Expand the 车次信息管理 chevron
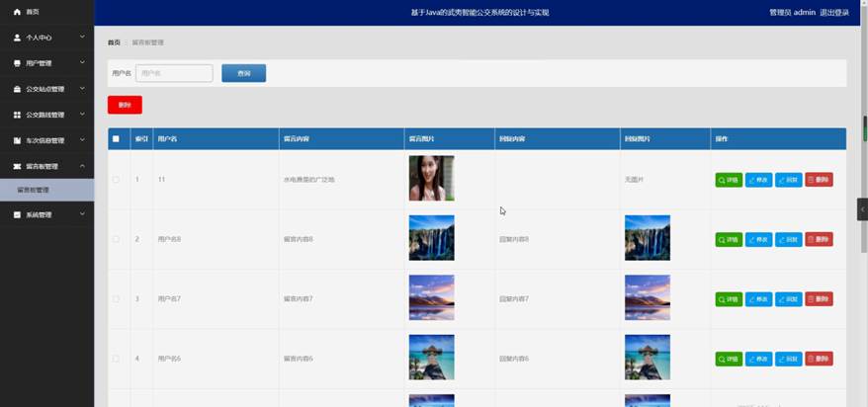This screenshot has width=868, height=407. point(82,140)
